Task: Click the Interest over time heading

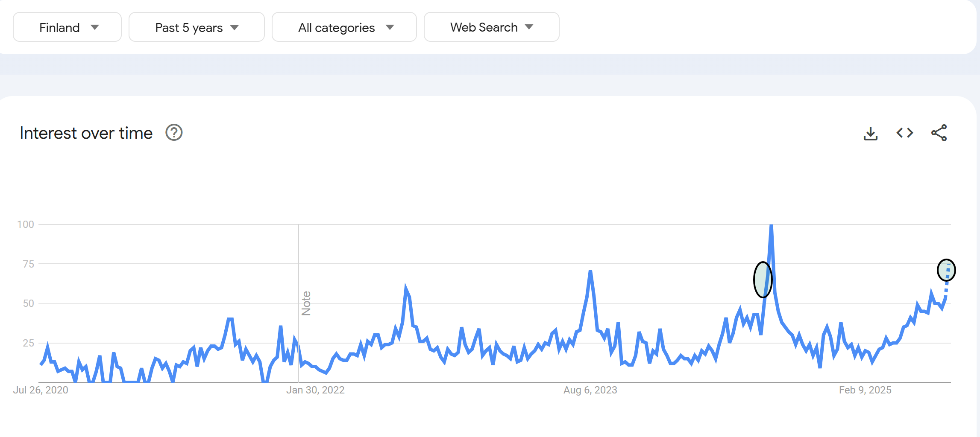Action: click(x=86, y=133)
